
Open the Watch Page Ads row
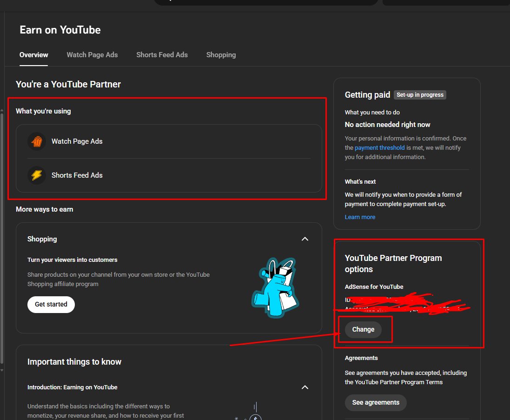pos(169,141)
